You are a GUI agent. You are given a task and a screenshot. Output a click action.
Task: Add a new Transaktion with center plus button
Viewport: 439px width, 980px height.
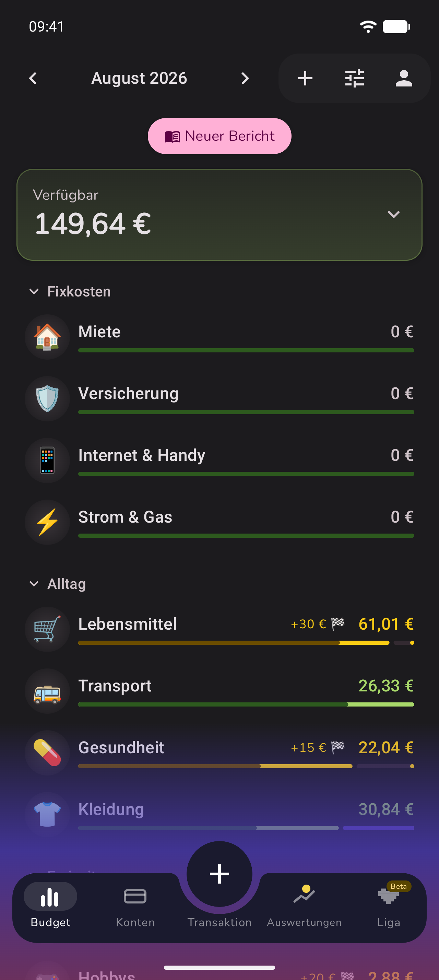[x=219, y=874]
